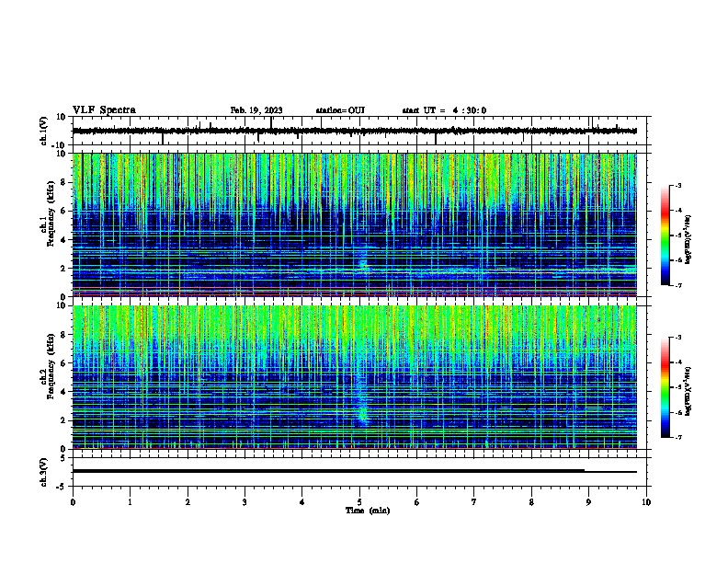Click the ch.3 "5" voltage tick label
Screen dimensions: 728x563
64,458
